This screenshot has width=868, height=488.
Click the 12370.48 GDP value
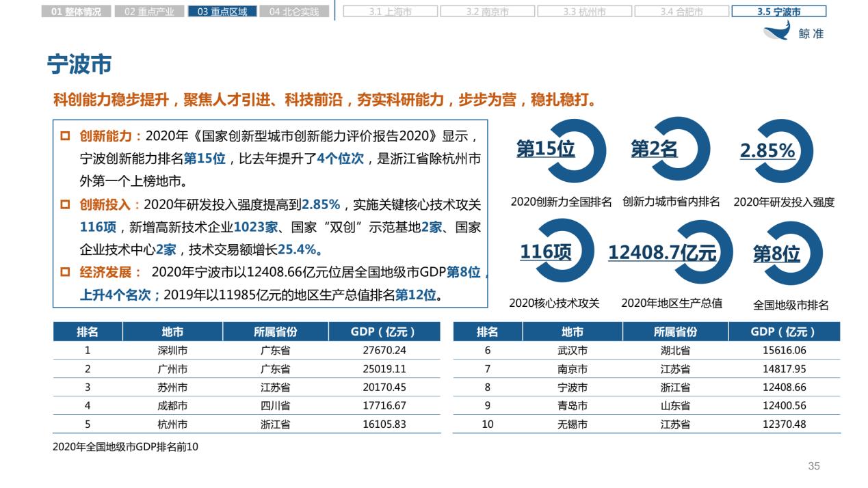[x=785, y=424]
